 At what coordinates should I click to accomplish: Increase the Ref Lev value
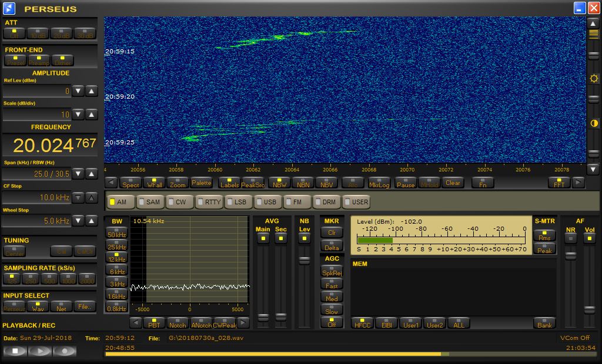(91, 91)
